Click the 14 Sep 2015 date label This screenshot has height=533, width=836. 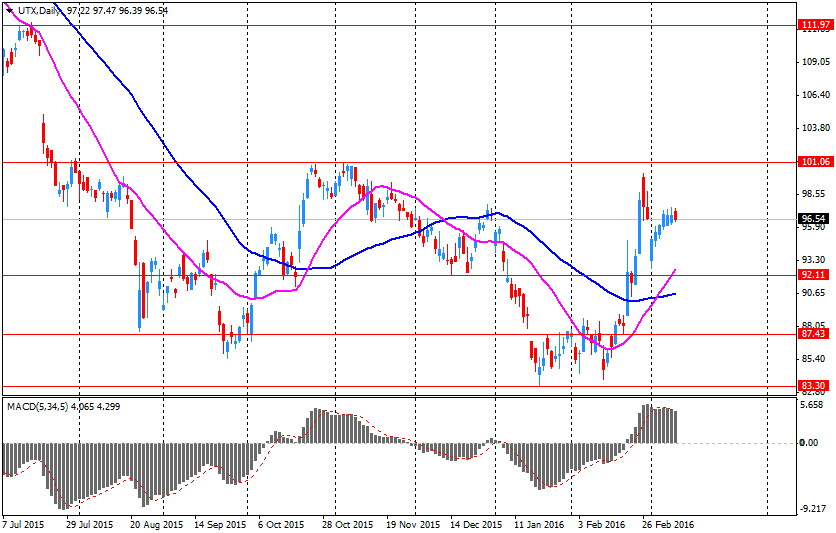click(220, 525)
